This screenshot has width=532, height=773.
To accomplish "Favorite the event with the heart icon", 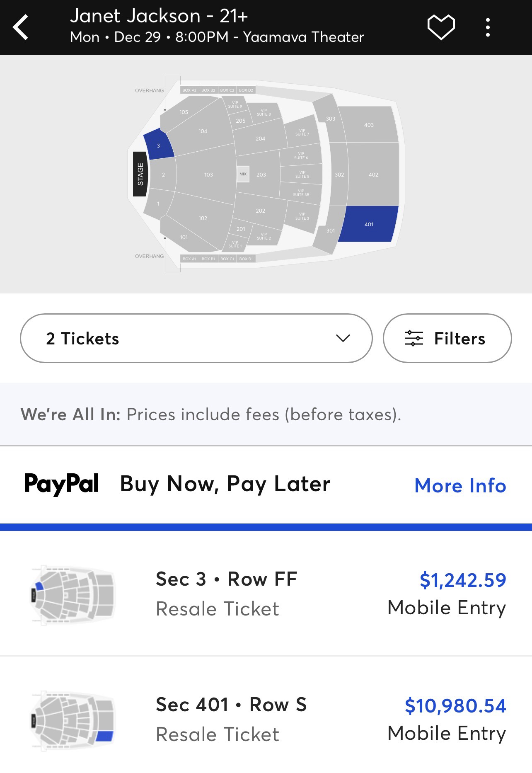I will point(441,27).
